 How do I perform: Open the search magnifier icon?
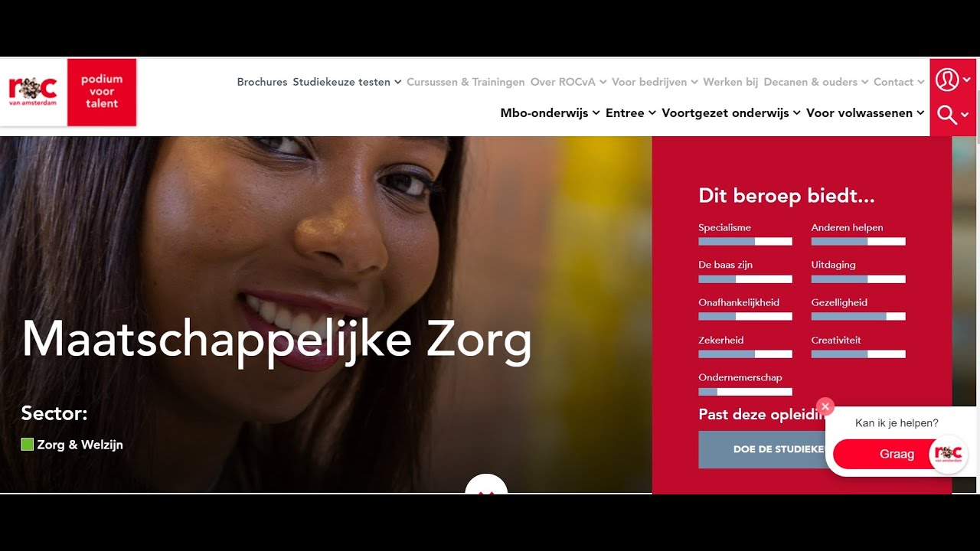click(953, 116)
